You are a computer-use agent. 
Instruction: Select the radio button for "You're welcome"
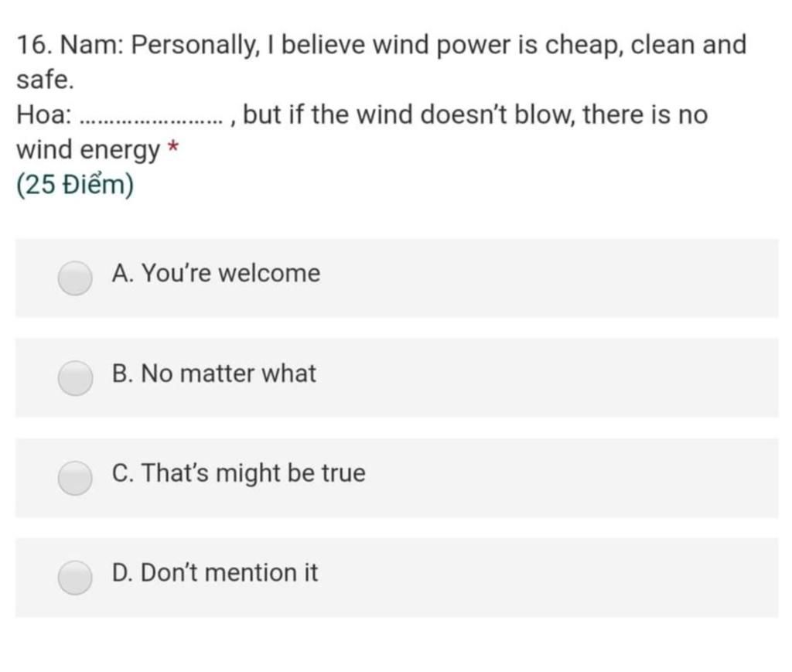75,278
